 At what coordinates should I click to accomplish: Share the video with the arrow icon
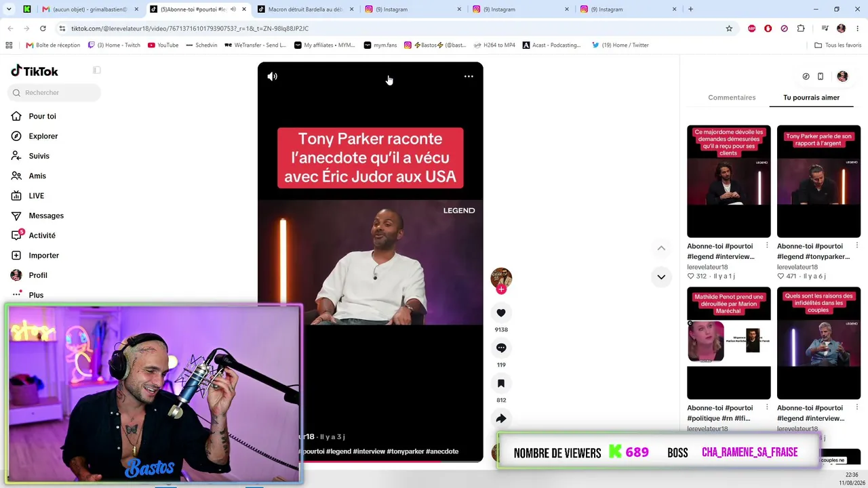(501, 419)
